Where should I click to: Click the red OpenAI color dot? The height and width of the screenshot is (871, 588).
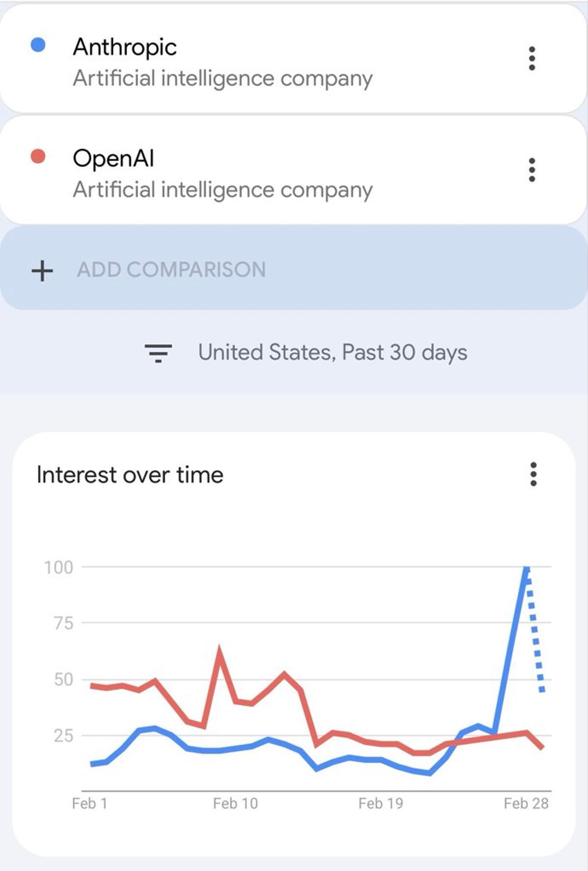point(38,156)
